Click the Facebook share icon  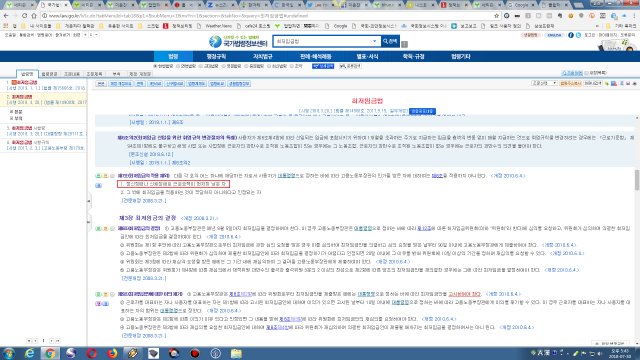pos(571,35)
